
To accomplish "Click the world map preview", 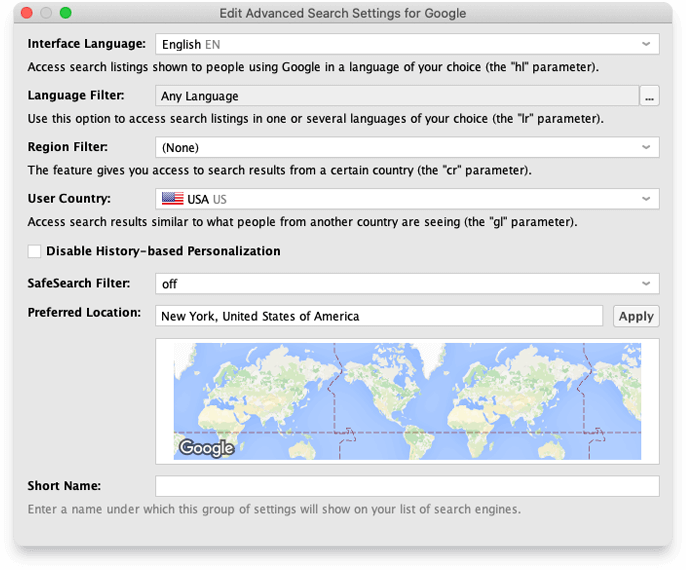I will (x=407, y=401).
